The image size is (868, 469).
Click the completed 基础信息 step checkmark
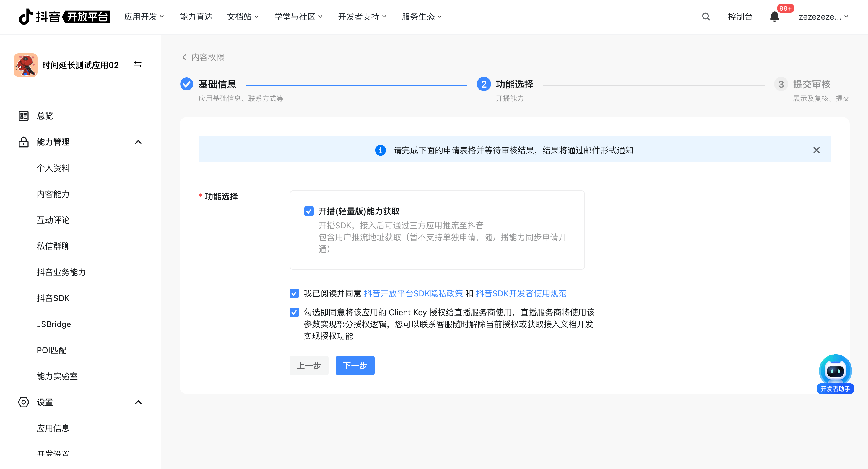click(x=187, y=84)
